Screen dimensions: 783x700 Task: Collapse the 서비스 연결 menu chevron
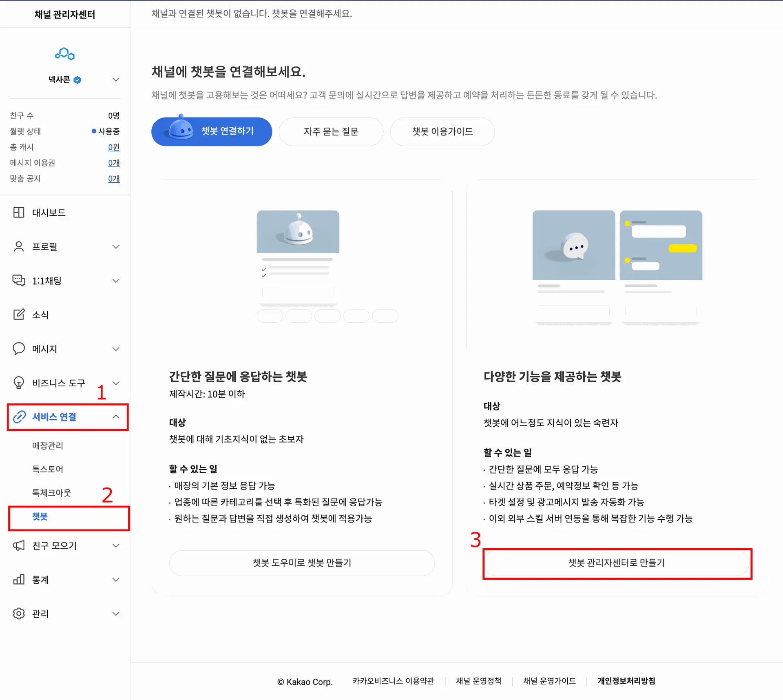click(x=116, y=416)
